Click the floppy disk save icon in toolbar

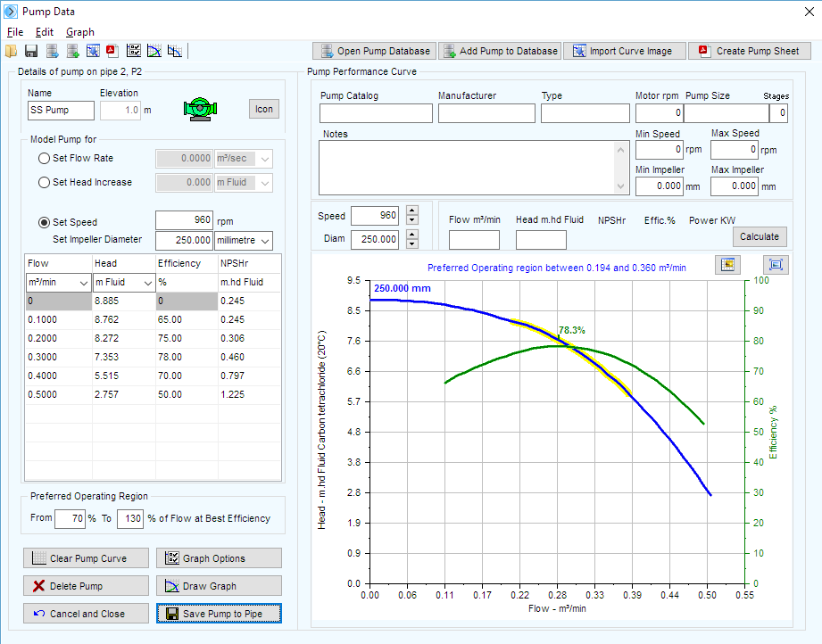31,51
